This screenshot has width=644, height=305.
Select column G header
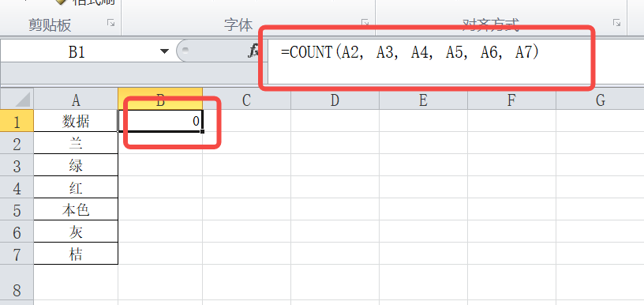click(600, 99)
